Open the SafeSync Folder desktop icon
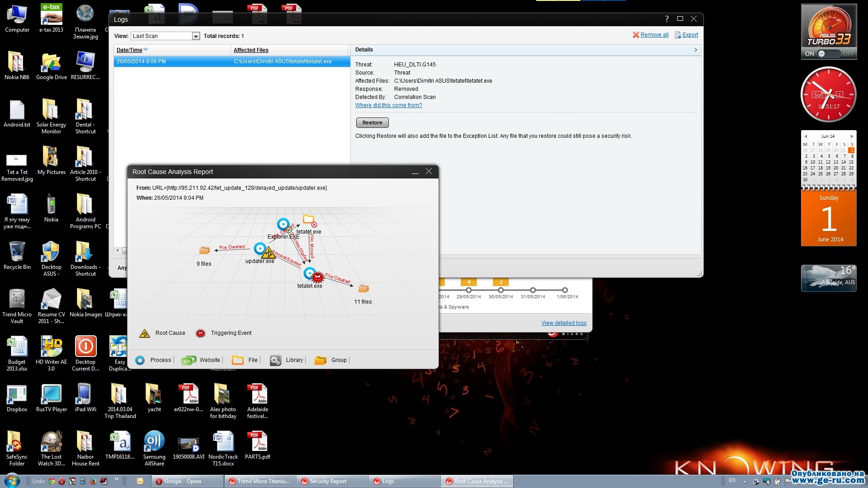 pos(17,449)
